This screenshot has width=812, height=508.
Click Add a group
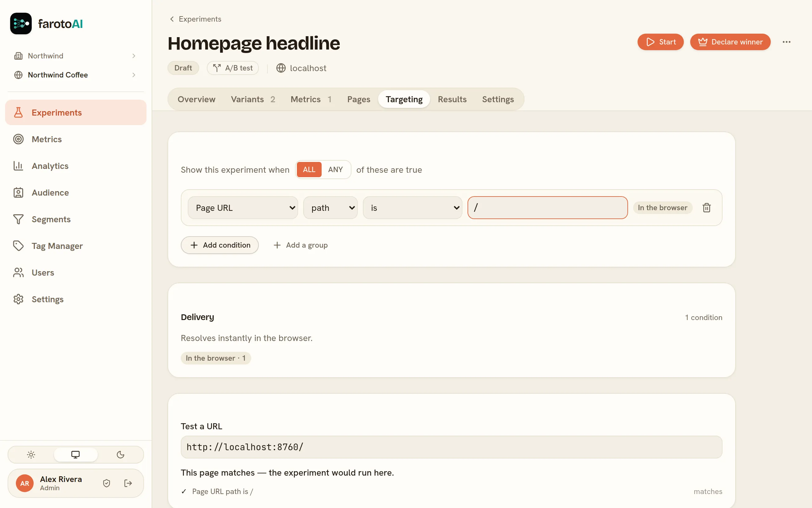[x=301, y=245]
